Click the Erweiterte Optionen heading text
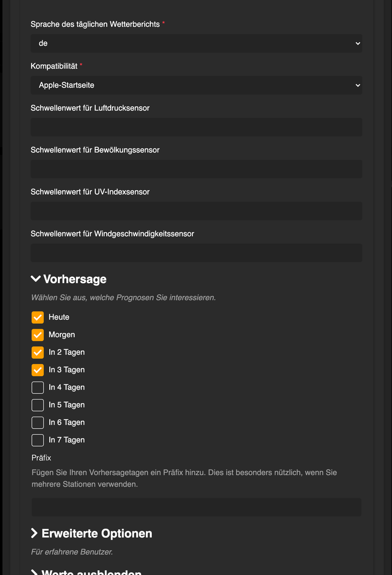 [97, 533]
